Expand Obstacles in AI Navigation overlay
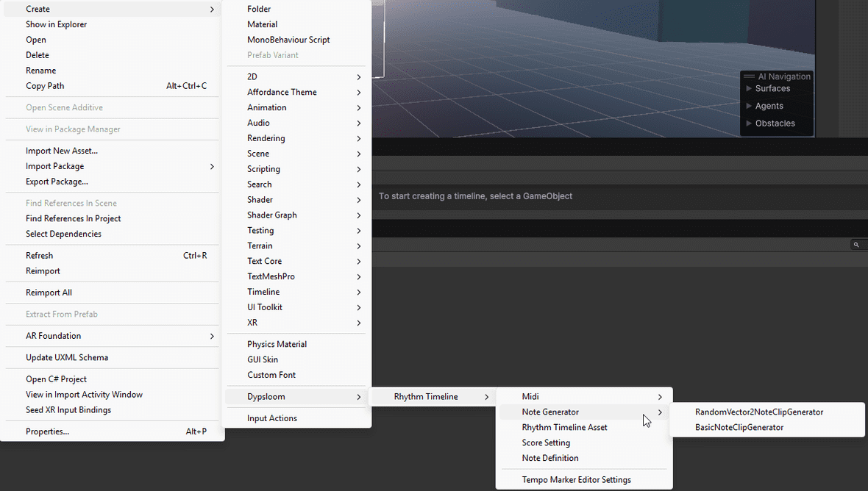 (x=750, y=123)
